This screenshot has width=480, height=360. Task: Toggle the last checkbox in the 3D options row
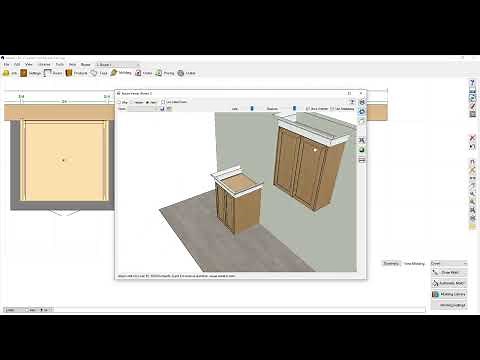(332, 109)
